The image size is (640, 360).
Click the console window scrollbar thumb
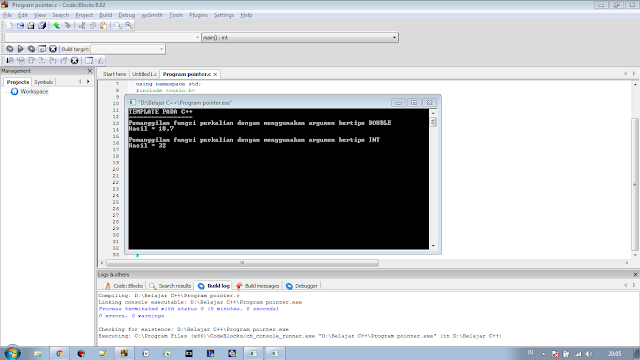pos(433,122)
